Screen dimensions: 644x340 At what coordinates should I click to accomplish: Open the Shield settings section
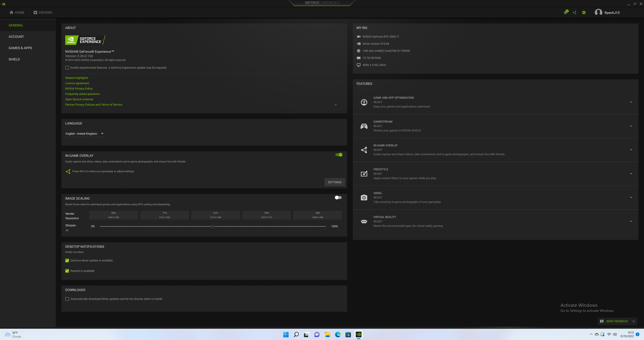tap(14, 59)
